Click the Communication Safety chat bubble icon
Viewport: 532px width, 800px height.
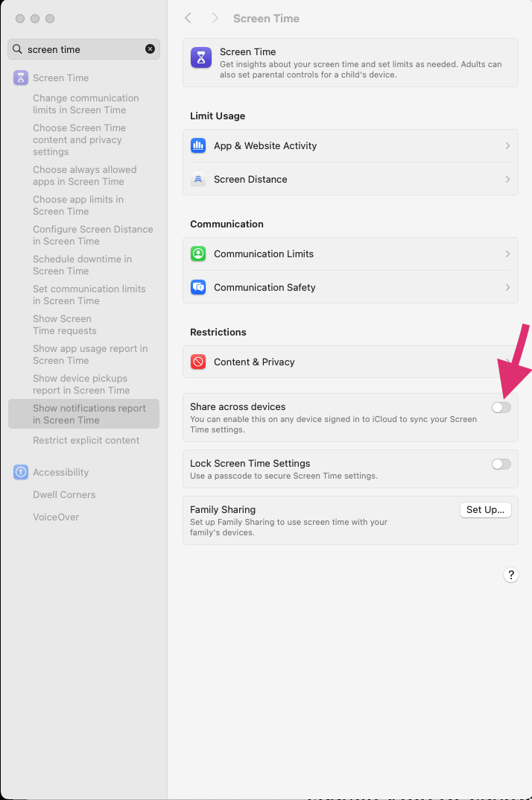tap(198, 288)
